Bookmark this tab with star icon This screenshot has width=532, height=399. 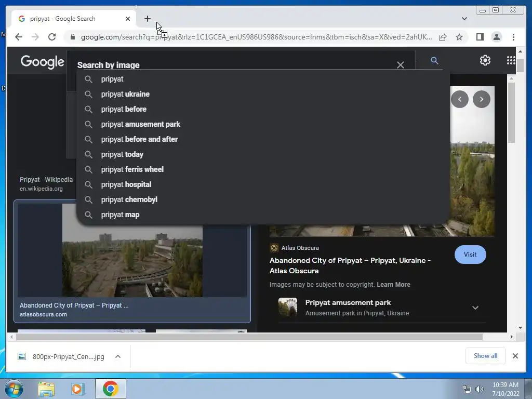459,37
